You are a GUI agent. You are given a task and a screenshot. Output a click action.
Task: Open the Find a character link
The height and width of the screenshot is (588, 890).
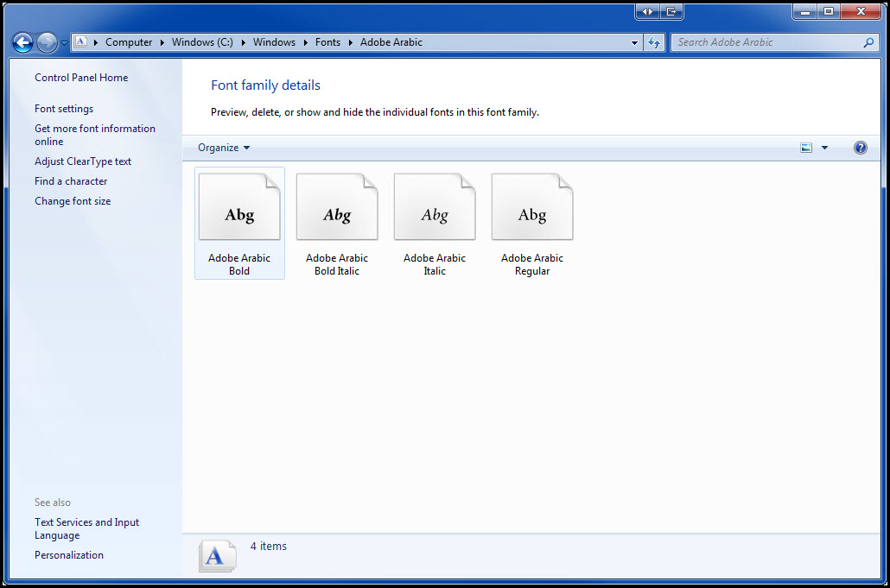coord(71,181)
